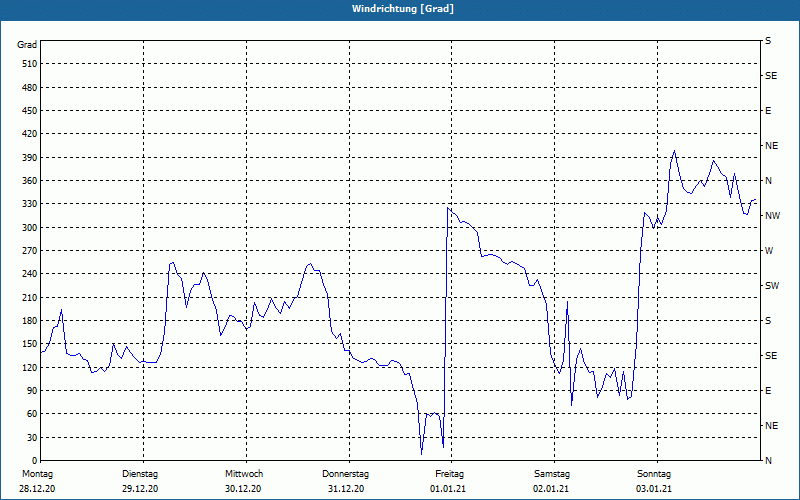Image resolution: width=800 pixels, height=500 pixels.
Task: Click the compass label 'SW' on right axis
Action: pos(772,286)
